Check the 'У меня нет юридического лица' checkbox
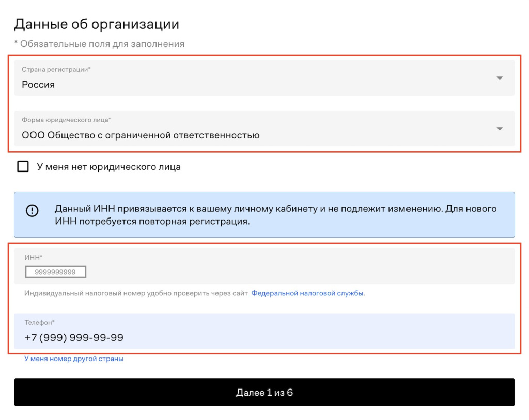Image resolution: width=529 pixels, height=420 pixels. [x=23, y=167]
